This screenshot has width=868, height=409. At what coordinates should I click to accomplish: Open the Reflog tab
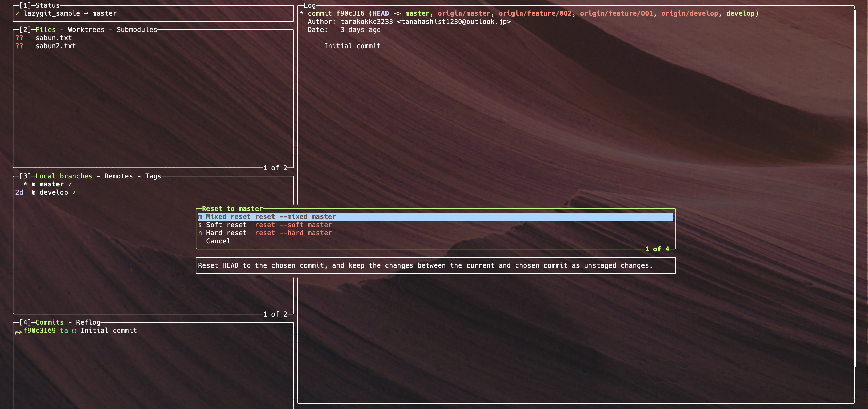88,322
